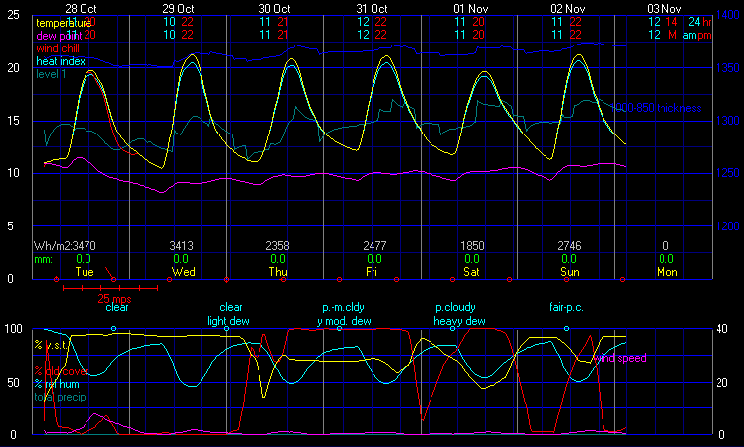Click the heavy dew forecast text
744x447 pixels.
coord(459,321)
